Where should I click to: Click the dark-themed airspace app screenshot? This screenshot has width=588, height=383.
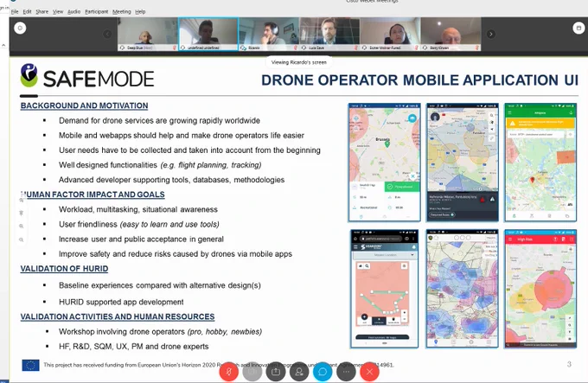(x=463, y=163)
